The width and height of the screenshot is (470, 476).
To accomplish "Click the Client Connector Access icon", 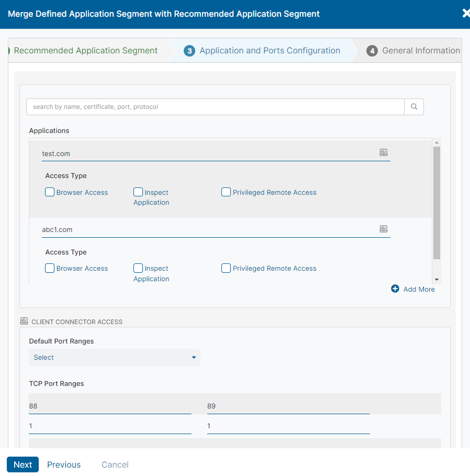I will [x=24, y=321].
